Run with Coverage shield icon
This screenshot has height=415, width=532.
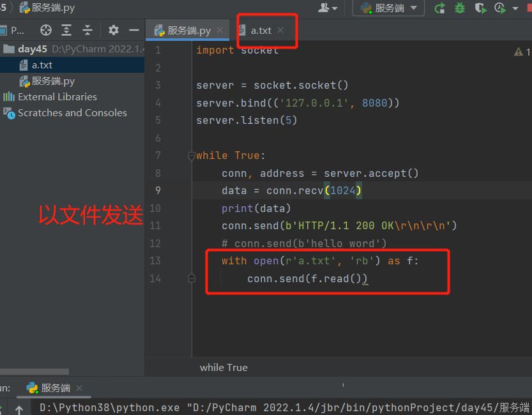[480, 8]
